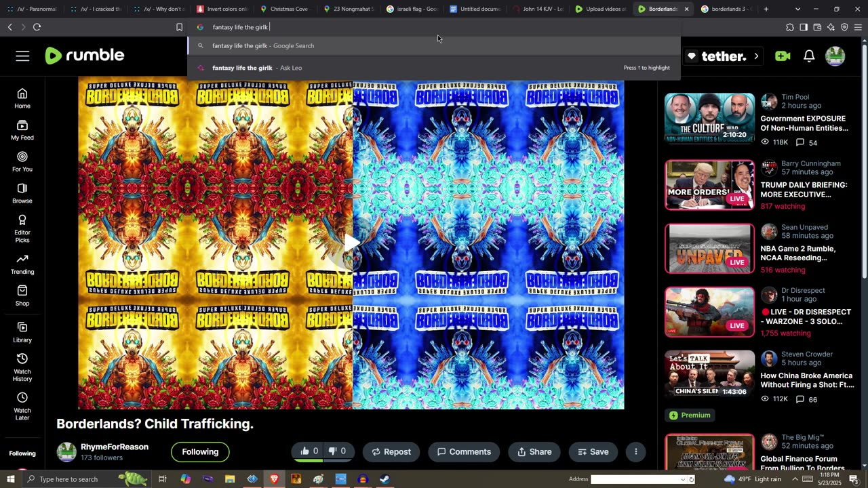Switch to the John 14 KJV tab

(x=538, y=9)
